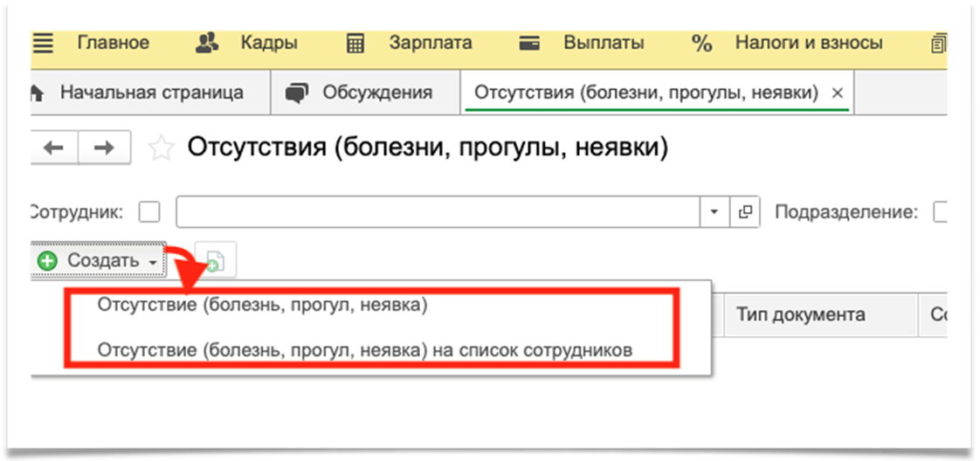Image resolution: width=980 pixels, height=461 pixels.
Task: Click the Сотрудник input field
Action: point(438,212)
